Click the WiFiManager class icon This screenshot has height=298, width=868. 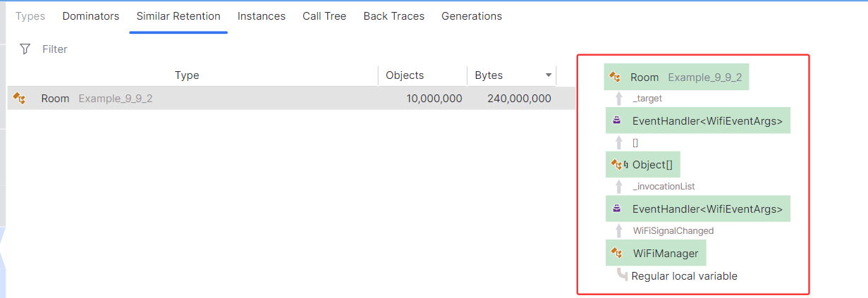click(616, 253)
